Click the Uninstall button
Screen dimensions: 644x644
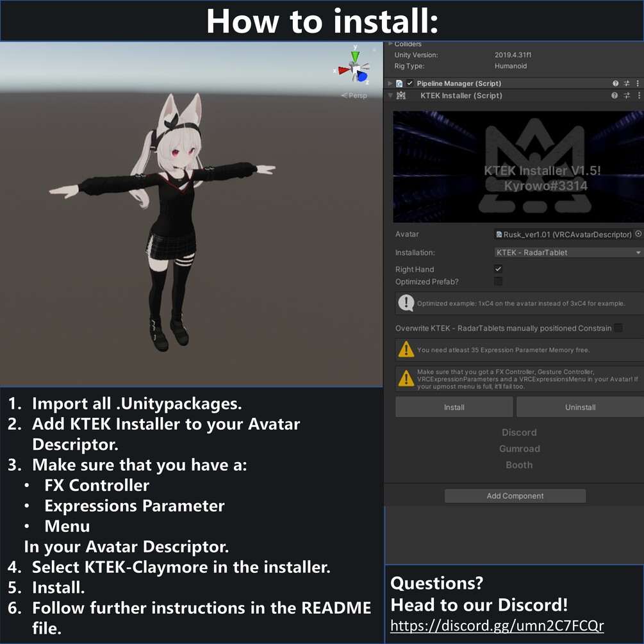pos(580,407)
